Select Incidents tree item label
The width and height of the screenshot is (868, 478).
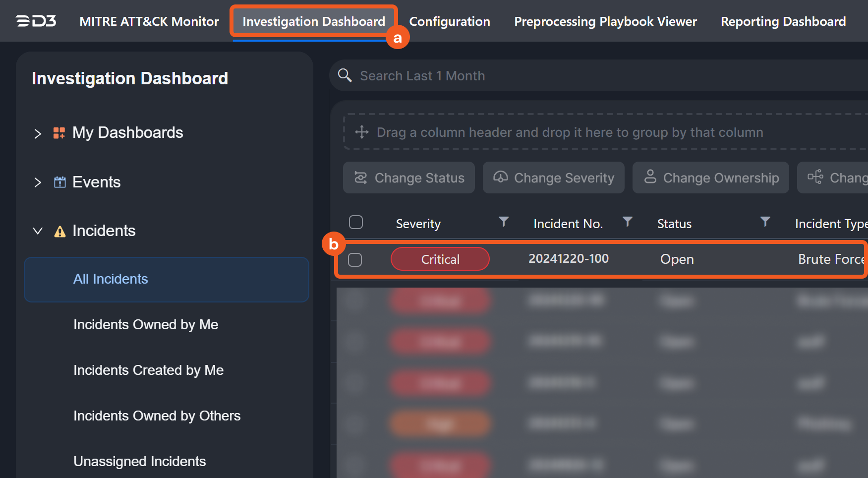coord(104,231)
